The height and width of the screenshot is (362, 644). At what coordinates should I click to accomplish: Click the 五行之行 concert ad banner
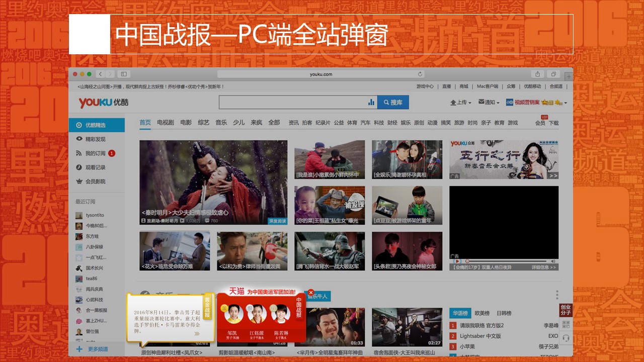tap(504, 159)
